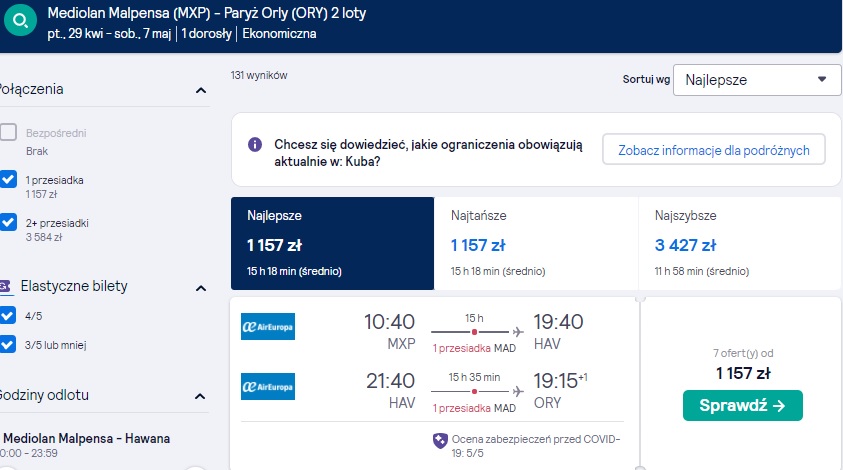Open the Sortuj wg Najlepsze dropdown
843x470 pixels.
[757, 80]
